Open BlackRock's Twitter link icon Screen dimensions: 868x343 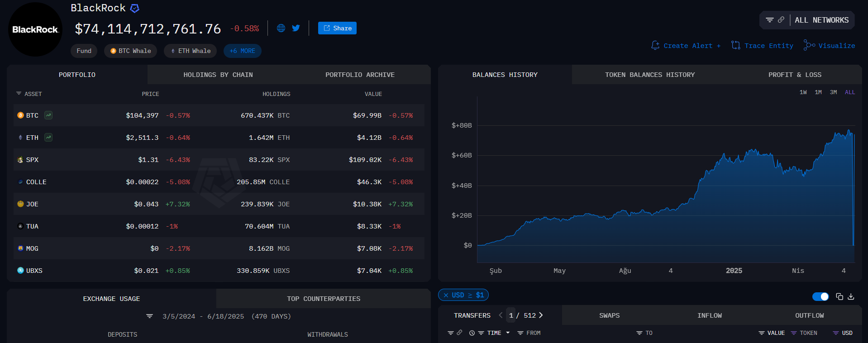(x=296, y=28)
